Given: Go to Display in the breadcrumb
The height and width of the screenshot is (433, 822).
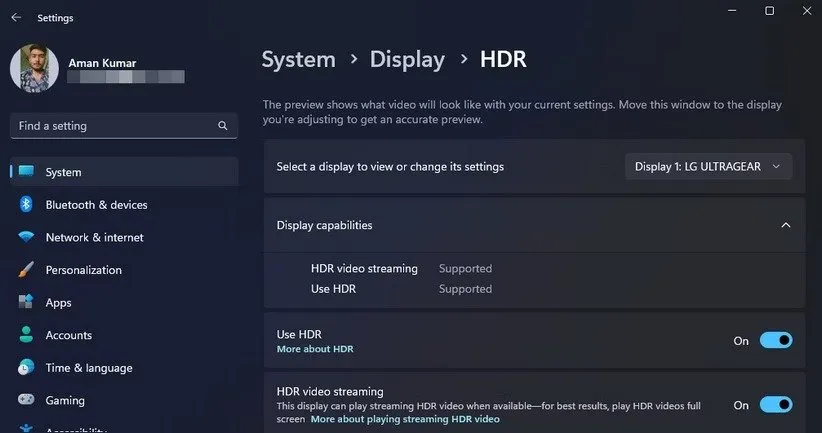Looking at the screenshot, I should (x=407, y=60).
